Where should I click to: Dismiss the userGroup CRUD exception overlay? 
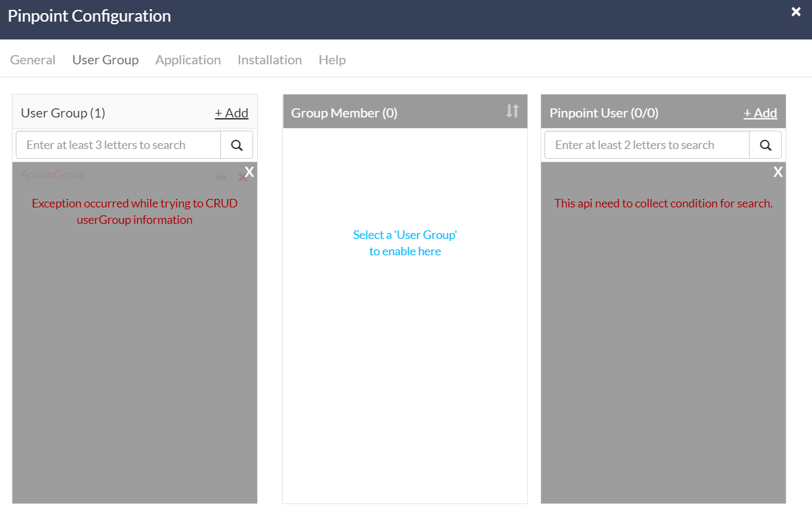click(249, 172)
